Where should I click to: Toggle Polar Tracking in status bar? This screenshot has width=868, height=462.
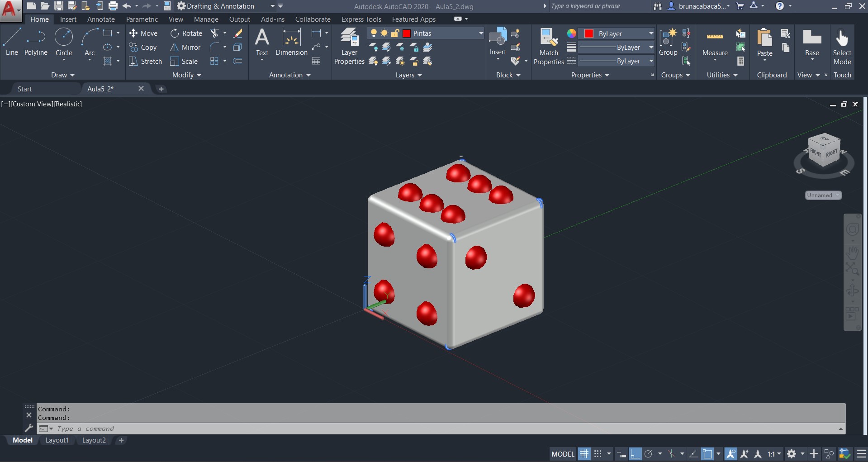[649, 454]
